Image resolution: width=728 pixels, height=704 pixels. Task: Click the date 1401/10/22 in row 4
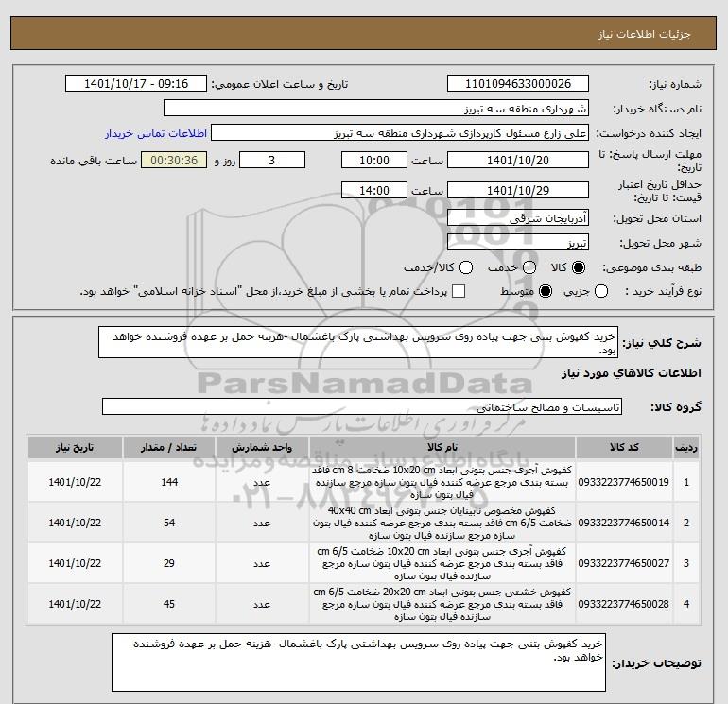[x=75, y=604]
